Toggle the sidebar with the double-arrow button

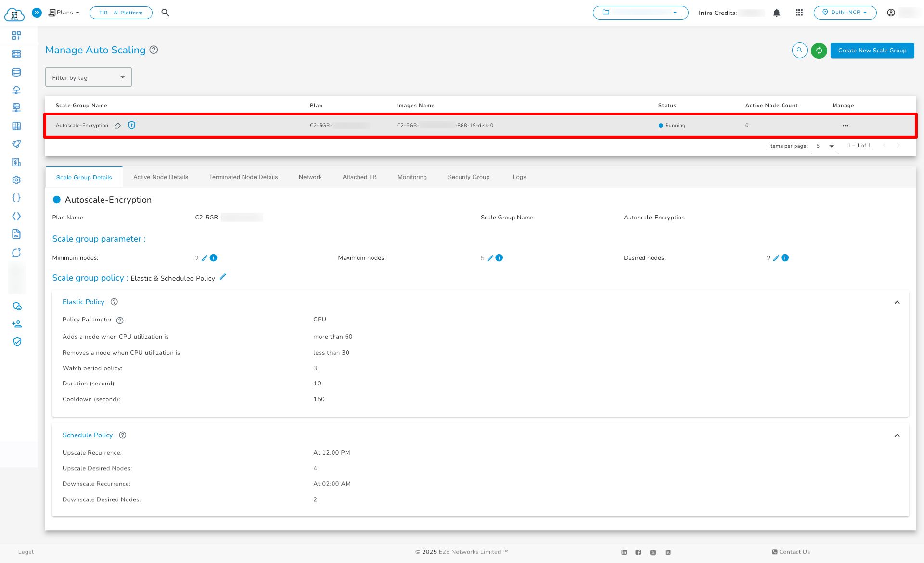click(37, 13)
